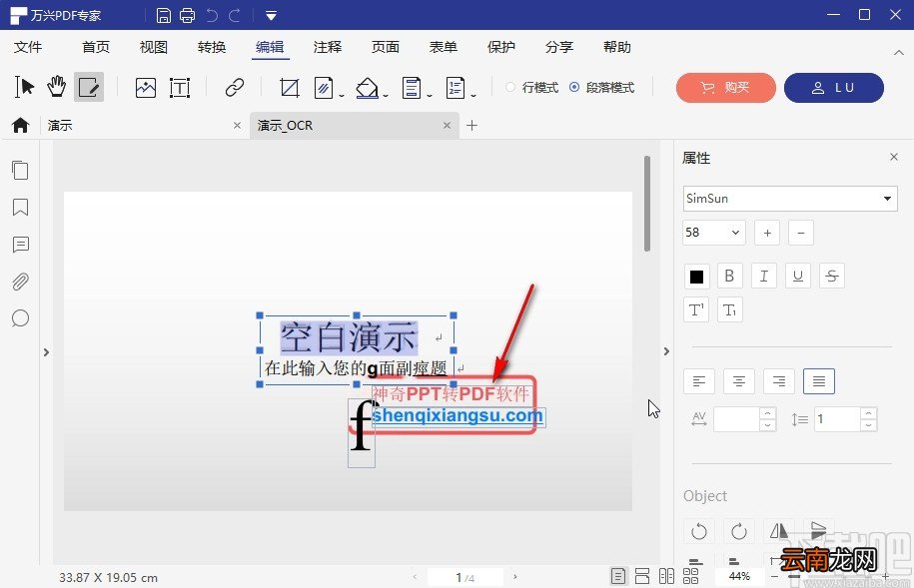This screenshot has height=588, width=914.
Task: Expand the Header and footer dropdown arrow
Action: tap(430, 96)
